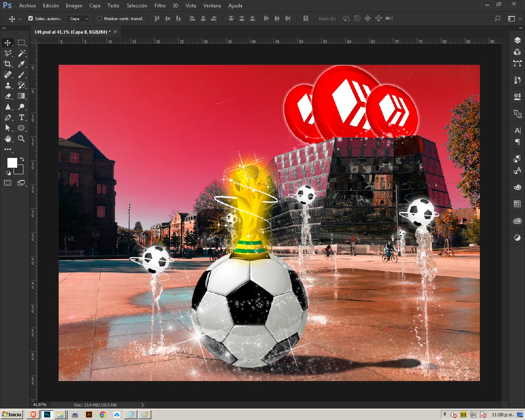Select the Zoom tool
525x420 pixels.
[21, 139]
